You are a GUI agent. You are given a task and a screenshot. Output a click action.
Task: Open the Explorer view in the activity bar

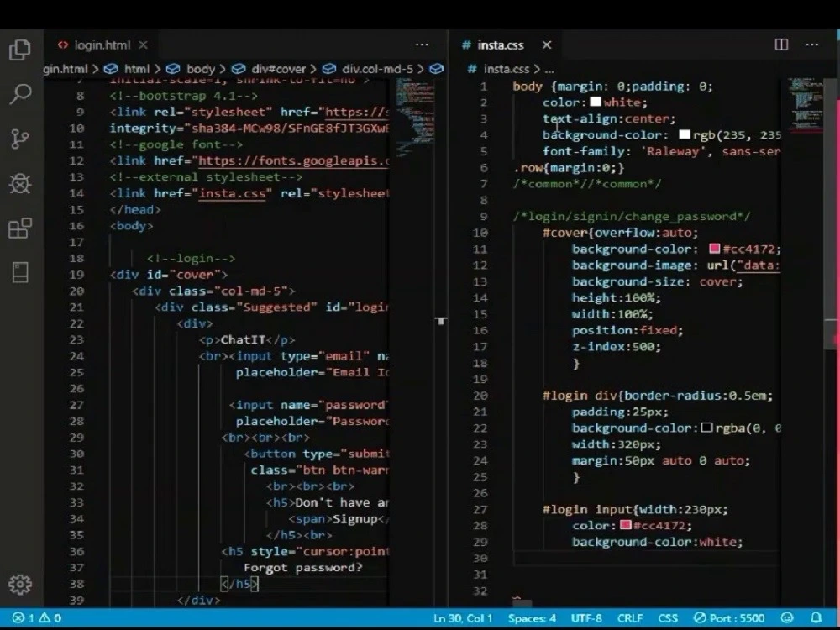(x=20, y=50)
